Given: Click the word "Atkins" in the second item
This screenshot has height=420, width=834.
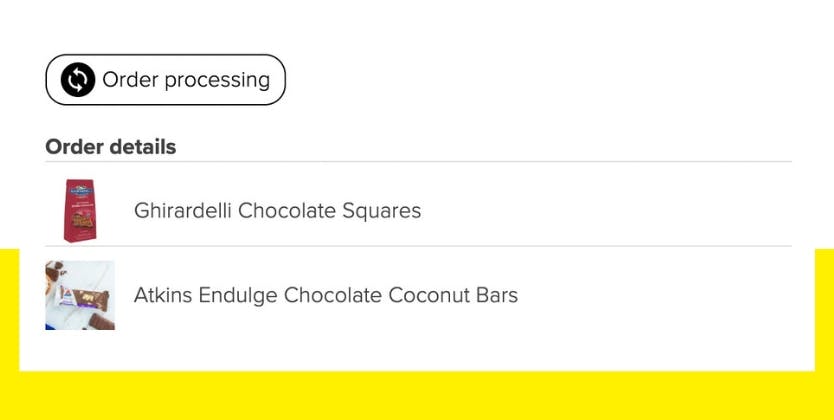Looking at the screenshot, I should [x=163, y=295].
